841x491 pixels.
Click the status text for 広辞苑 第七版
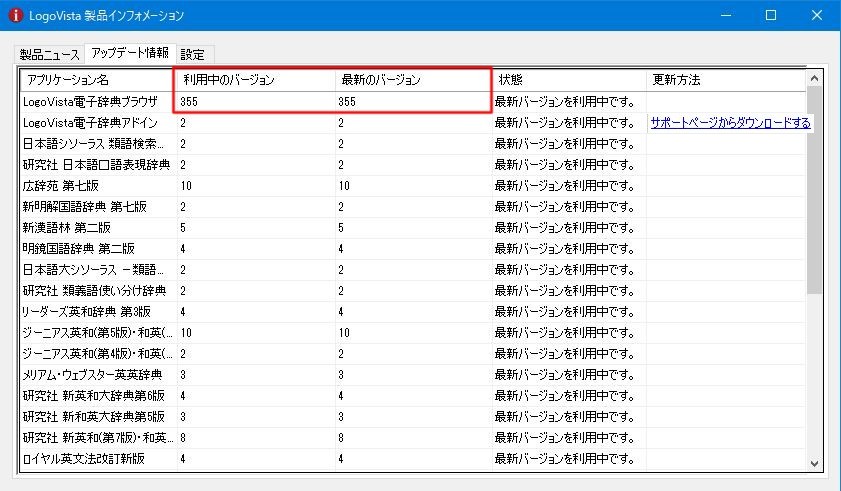564,186
